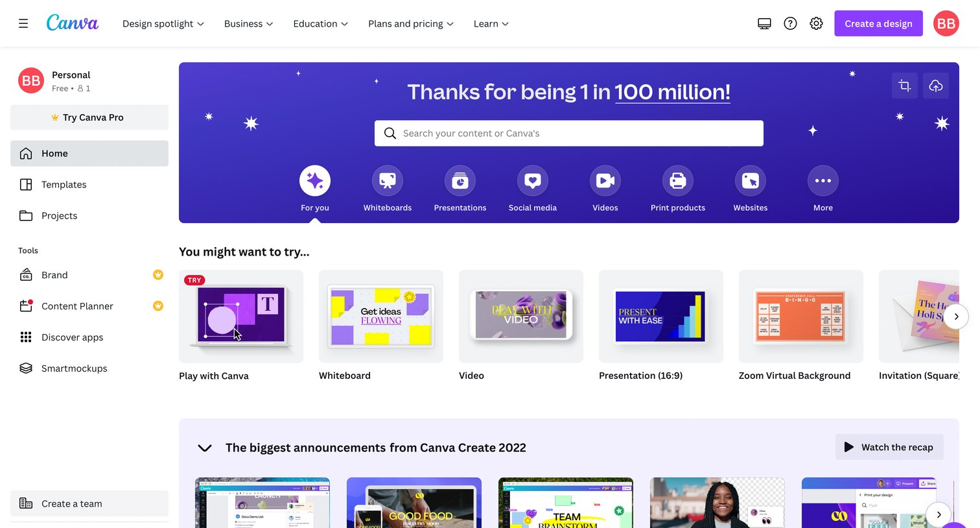Click the Watch the recap button
980x528 pixels.
(889, 447)
